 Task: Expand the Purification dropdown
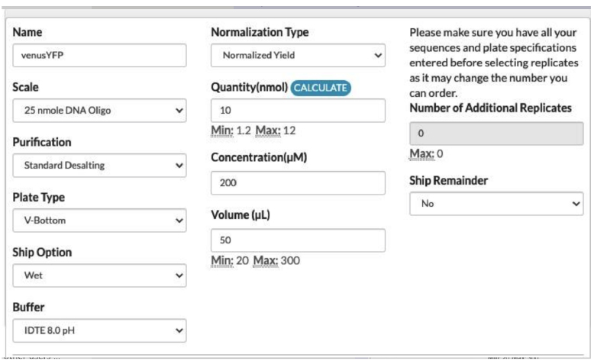click(100, 165)
